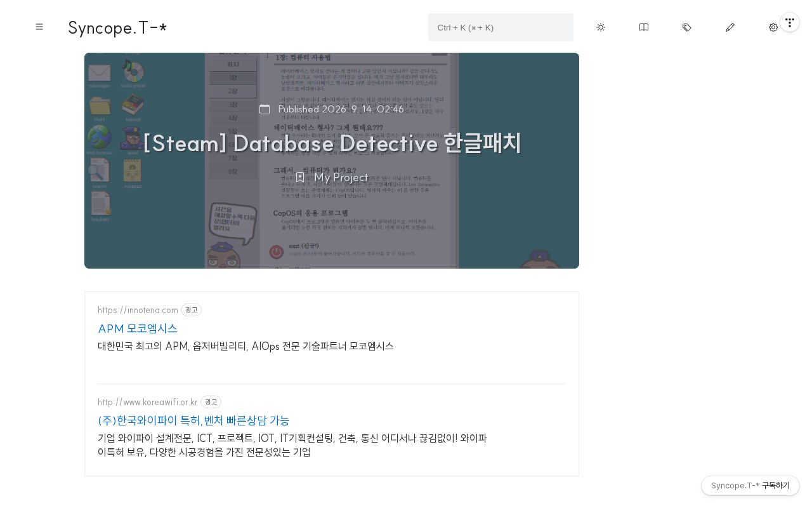Open the (주)한국와이파이 특허 ad link

pos(193,420)
